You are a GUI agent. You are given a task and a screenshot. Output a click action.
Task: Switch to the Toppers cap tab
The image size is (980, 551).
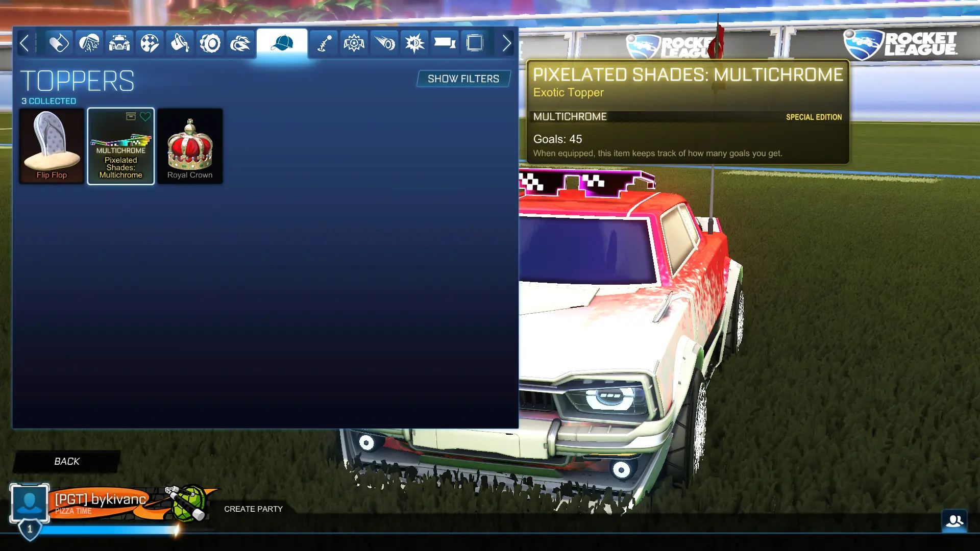tap(282, 43)
